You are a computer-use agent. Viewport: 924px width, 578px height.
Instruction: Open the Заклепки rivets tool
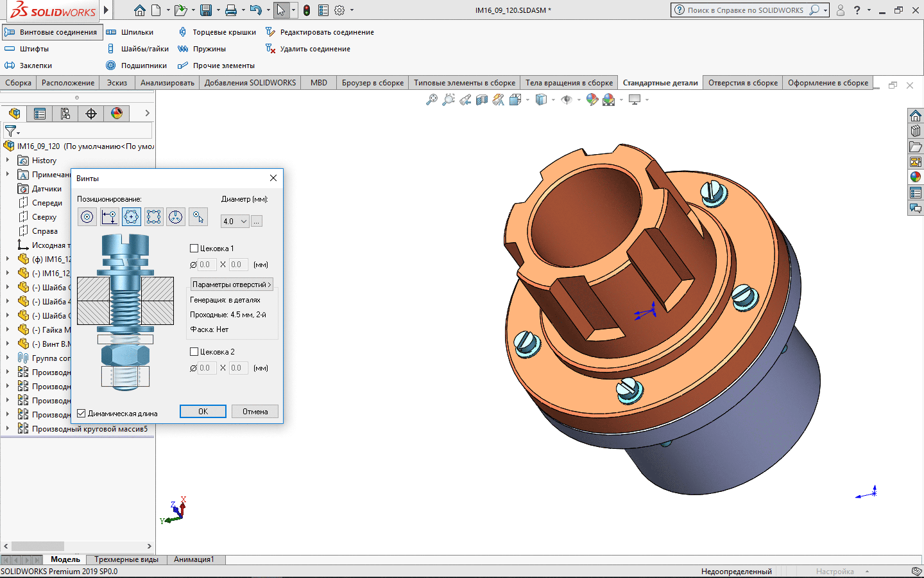pyautogui.click(x=10, y=66)
